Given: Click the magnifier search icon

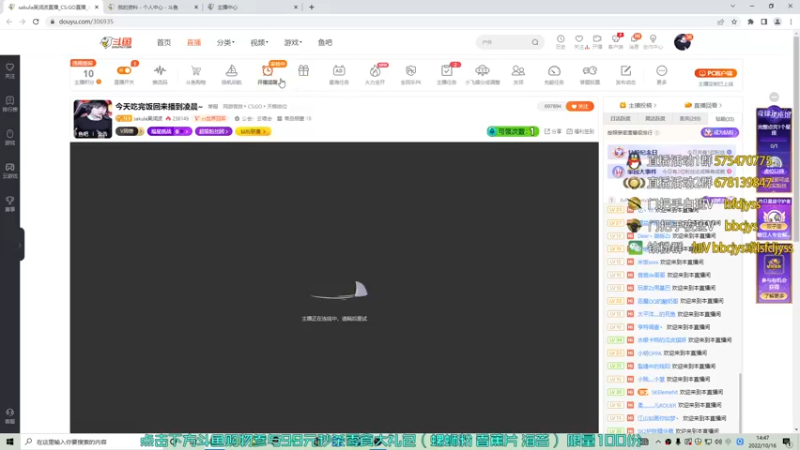Looking at the screenshot, I should tap(535, 42).
